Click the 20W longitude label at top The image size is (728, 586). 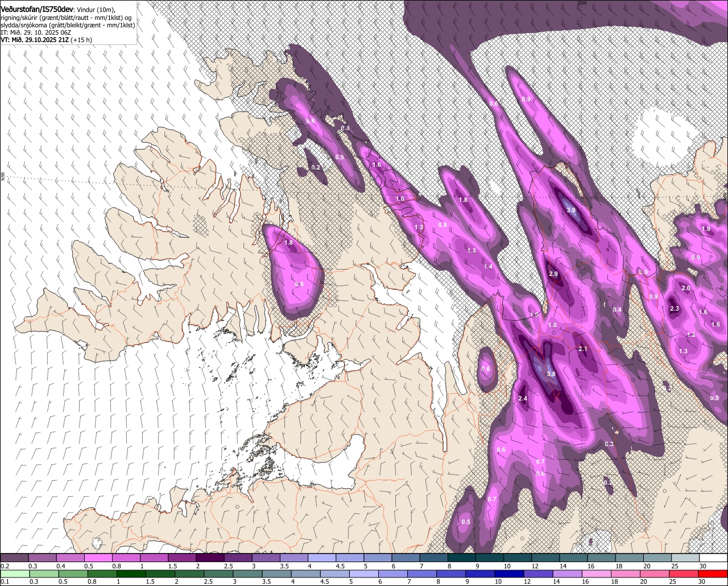(x=581, y=3)
